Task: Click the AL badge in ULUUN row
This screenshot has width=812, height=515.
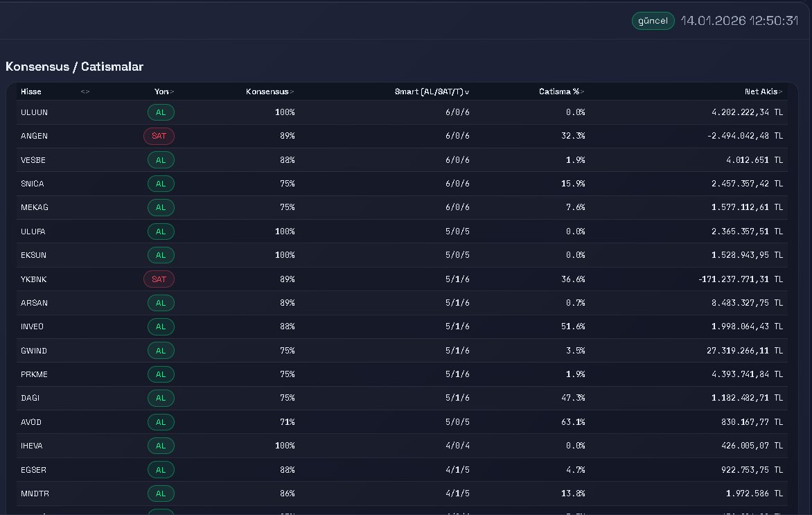Action: coord(161,112)
